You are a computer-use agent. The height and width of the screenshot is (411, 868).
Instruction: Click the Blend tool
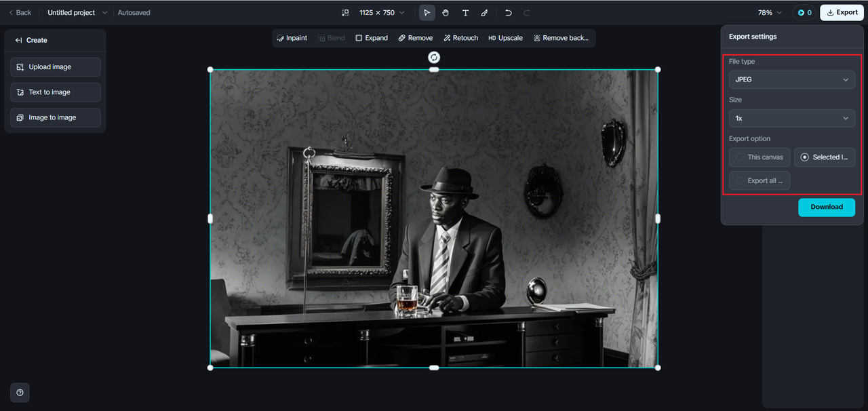tap(332, 38)
